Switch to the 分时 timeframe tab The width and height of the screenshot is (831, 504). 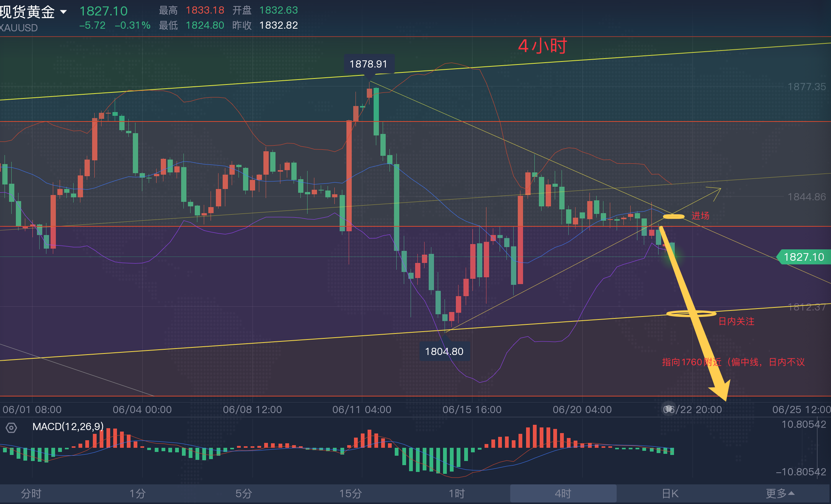tap(31, 493)
